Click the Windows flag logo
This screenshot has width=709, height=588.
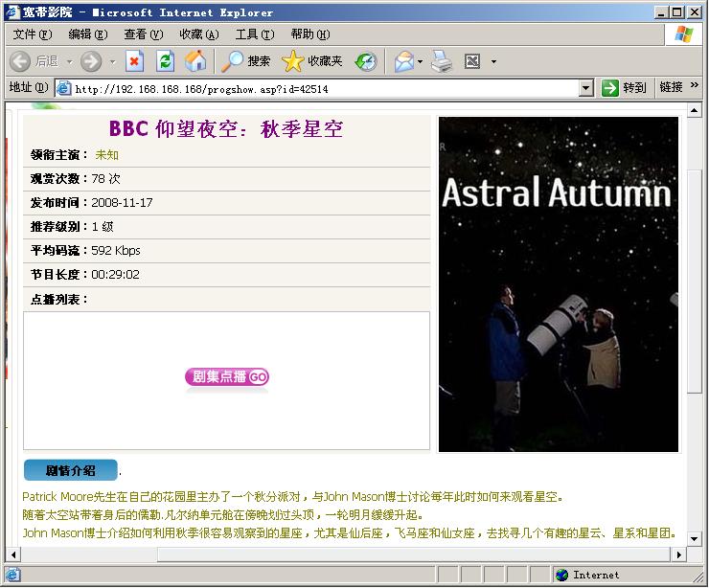point(684,34)
